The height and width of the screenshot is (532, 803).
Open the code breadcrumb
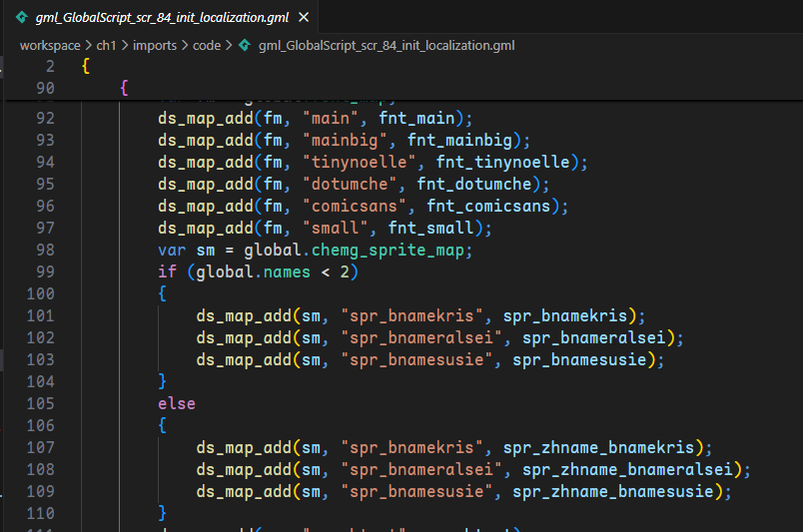click(207, 46)
